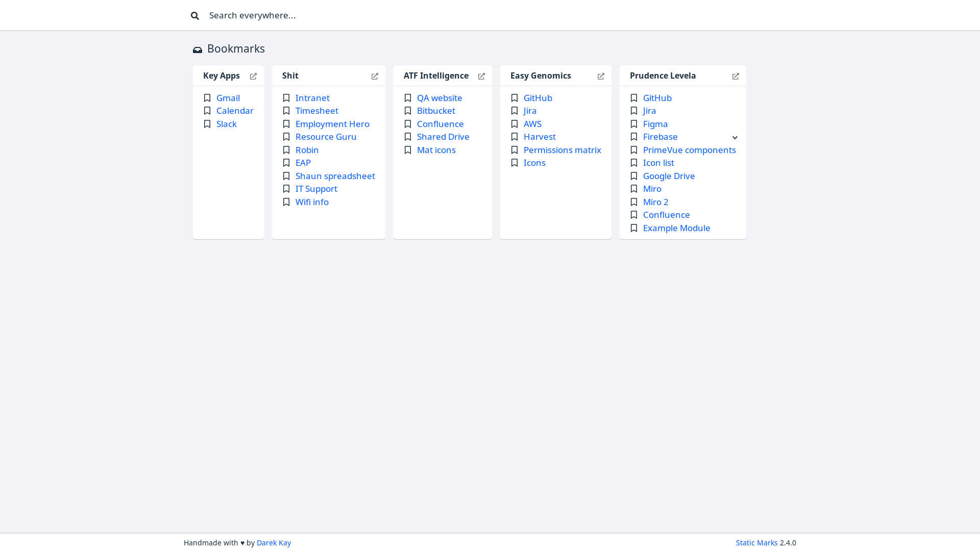Open the Miro 2 bookmark
Screen dimensions: 980x551
(655, 202)
